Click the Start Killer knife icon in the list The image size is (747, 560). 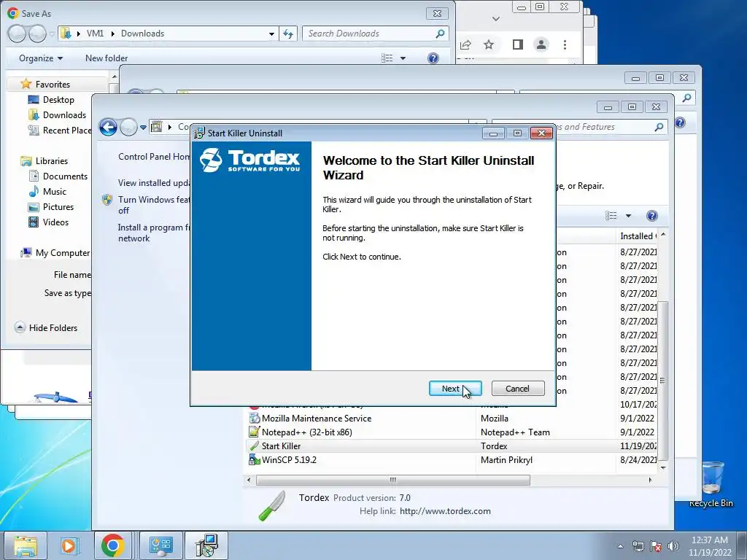coord(254,446)
